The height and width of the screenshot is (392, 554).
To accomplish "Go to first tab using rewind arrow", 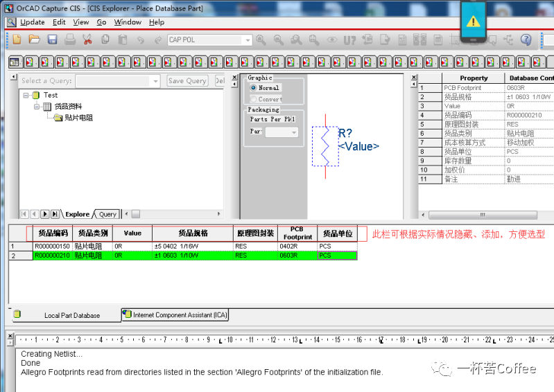I will [x=24, y=214].
